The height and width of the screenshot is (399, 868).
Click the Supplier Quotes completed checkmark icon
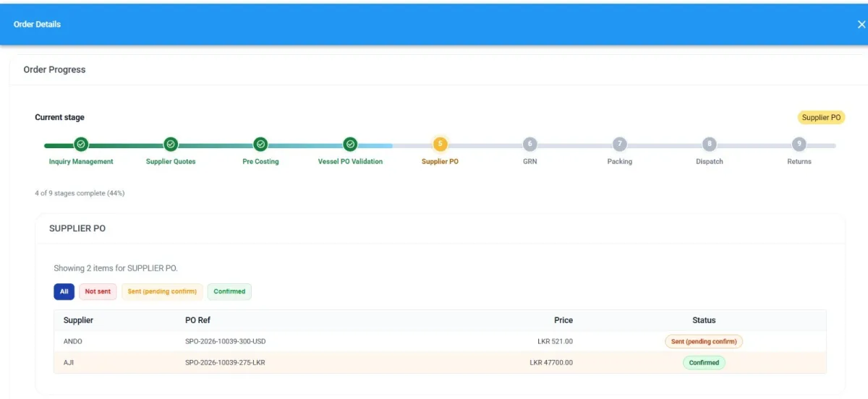pyautogui.click(x=171, y=145)
